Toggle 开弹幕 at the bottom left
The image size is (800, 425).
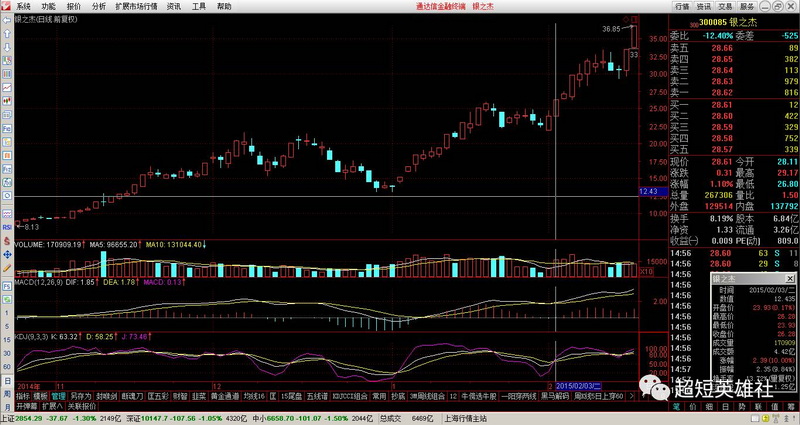tap(26, 407)
